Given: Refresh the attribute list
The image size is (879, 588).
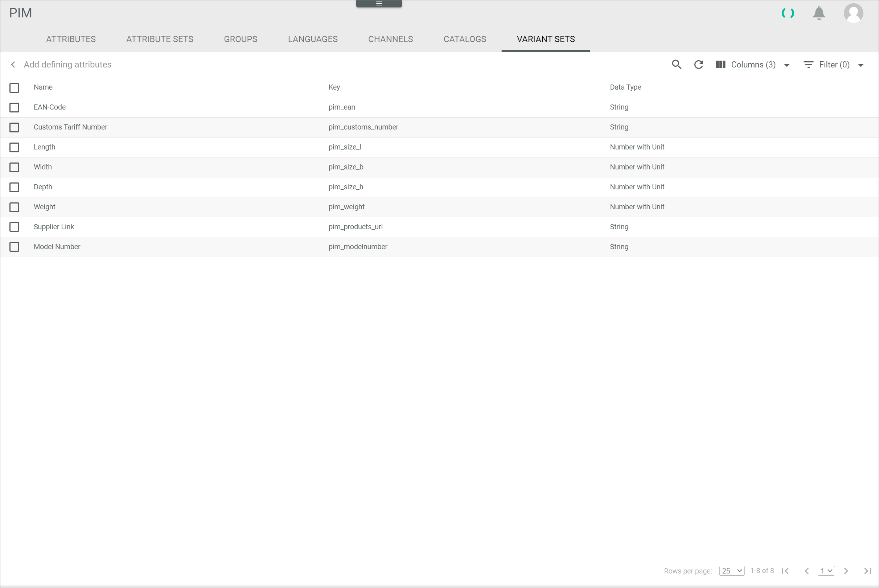Looking at the screenshot, I should pos(698,65).
